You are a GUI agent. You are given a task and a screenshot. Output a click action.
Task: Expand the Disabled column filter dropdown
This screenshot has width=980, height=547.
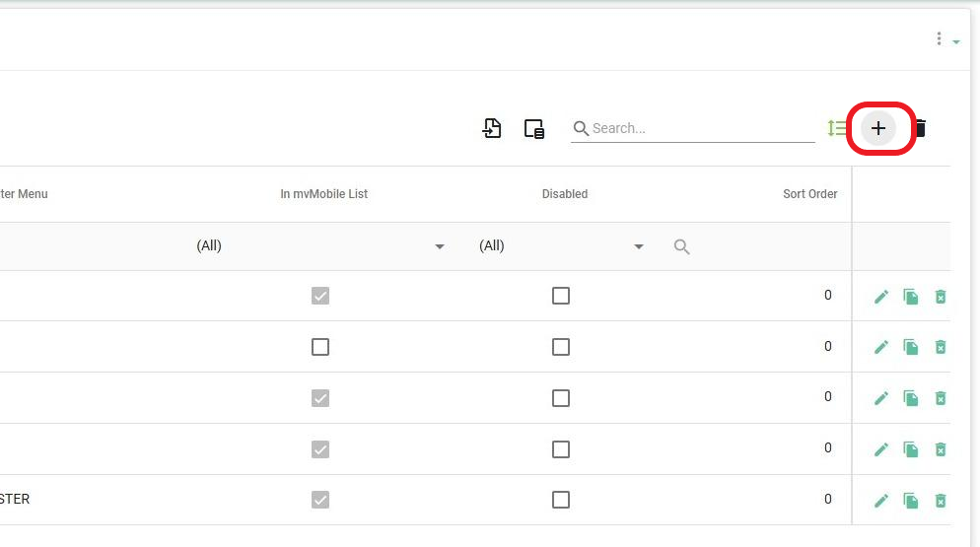[x=639, y=246]
